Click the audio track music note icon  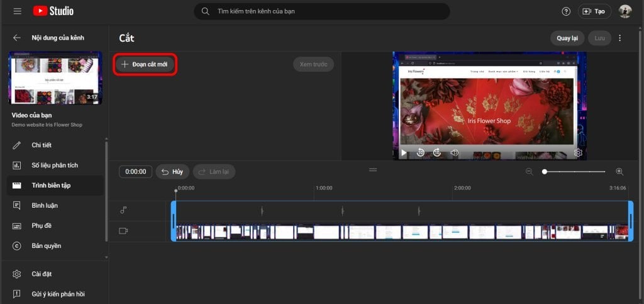123,210
